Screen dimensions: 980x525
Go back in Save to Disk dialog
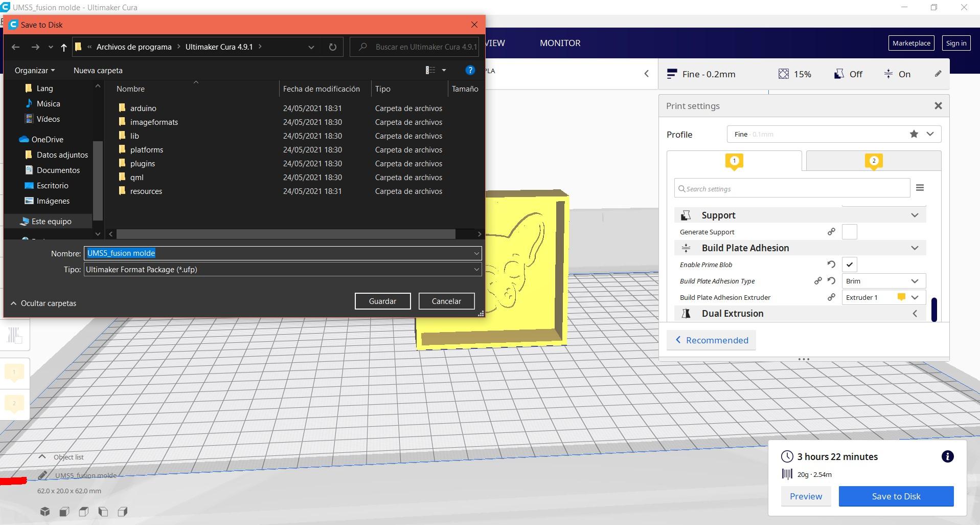pos(15,47)
